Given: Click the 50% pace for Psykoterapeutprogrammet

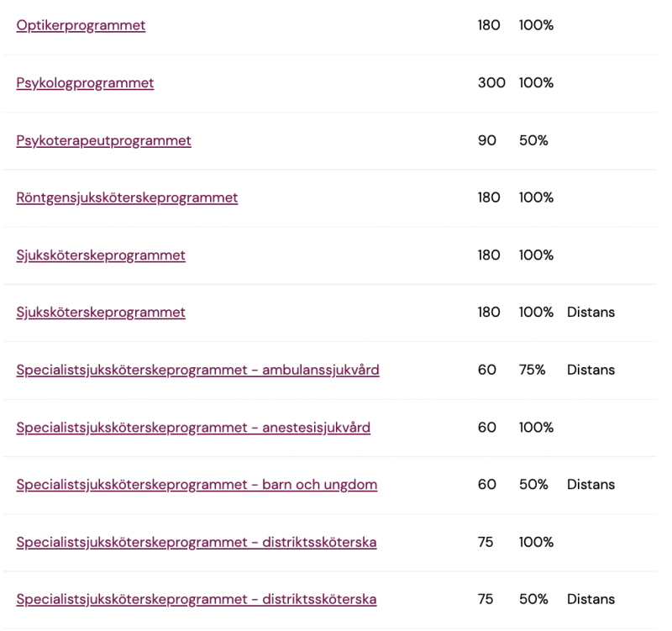Looking at the screenshot, I should coord(533,140).
